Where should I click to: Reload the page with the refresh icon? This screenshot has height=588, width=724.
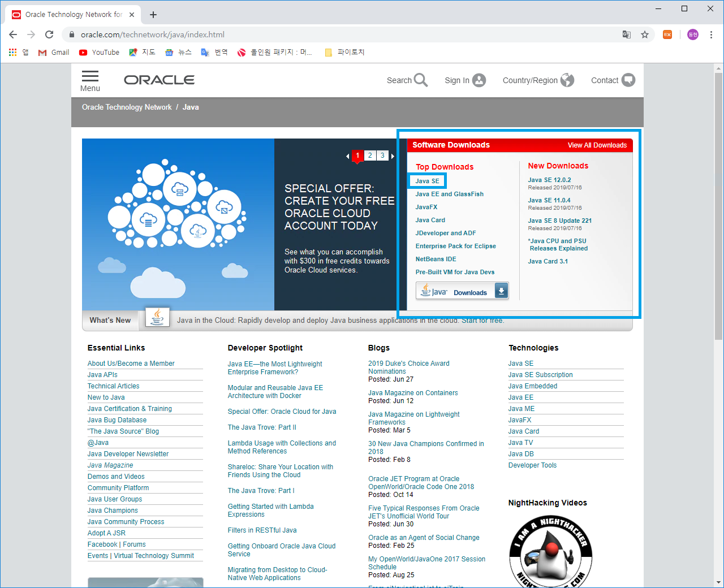coord(49,34)
